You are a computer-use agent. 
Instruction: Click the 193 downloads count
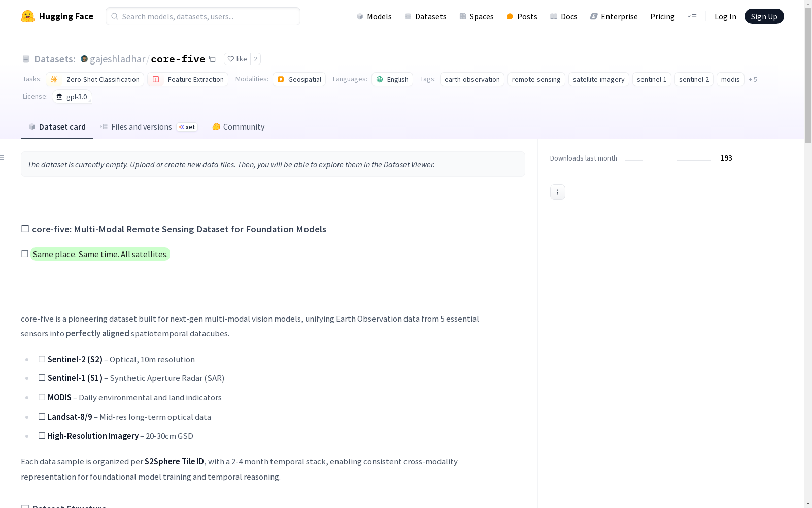pos(726,158)
